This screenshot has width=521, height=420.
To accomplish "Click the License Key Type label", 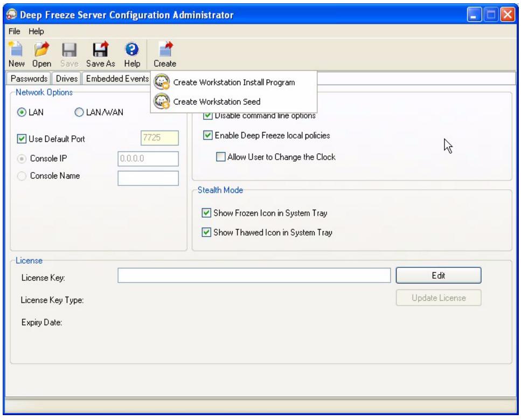I will [x=52, y=300].
